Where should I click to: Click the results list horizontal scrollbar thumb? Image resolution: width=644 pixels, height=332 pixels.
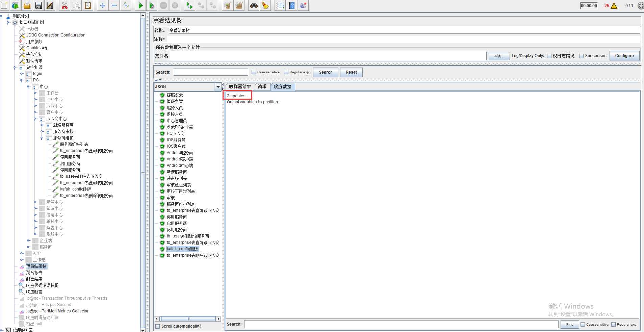point(188,319)
